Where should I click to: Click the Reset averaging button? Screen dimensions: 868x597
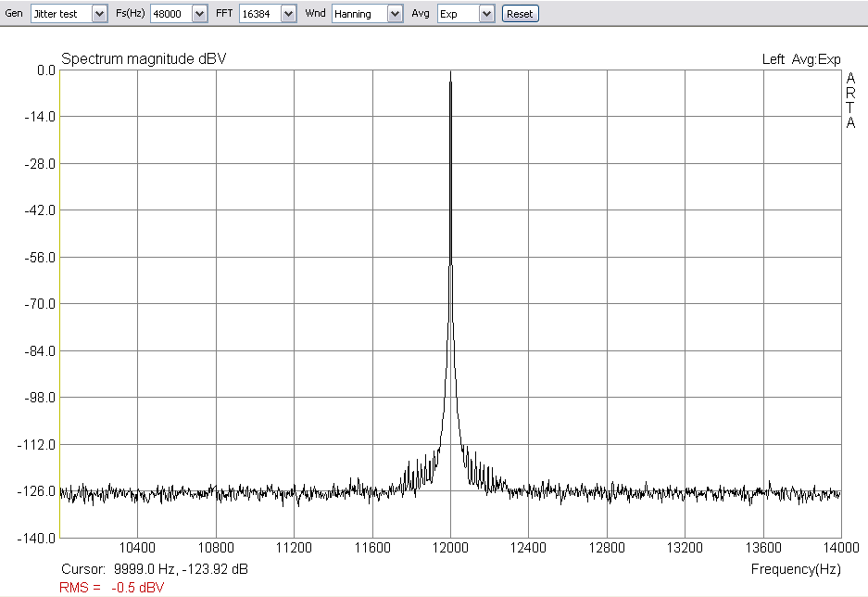click(520, 14)
